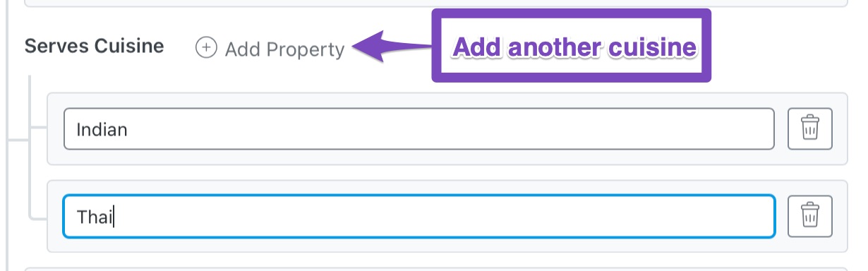868x271 pixels.
Task: Click the purple arrow pointing at Add Property
Action: [x=392, y=47]
